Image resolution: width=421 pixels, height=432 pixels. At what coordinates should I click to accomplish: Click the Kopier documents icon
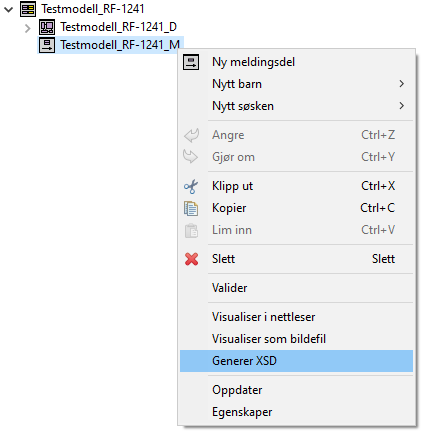pyautogui.click(x=191, y=208)
